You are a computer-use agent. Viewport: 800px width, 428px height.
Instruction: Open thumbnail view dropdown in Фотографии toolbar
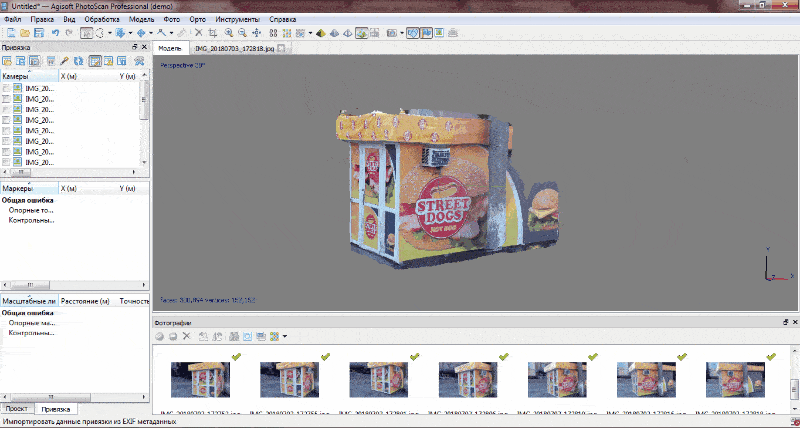pos(285,336)
